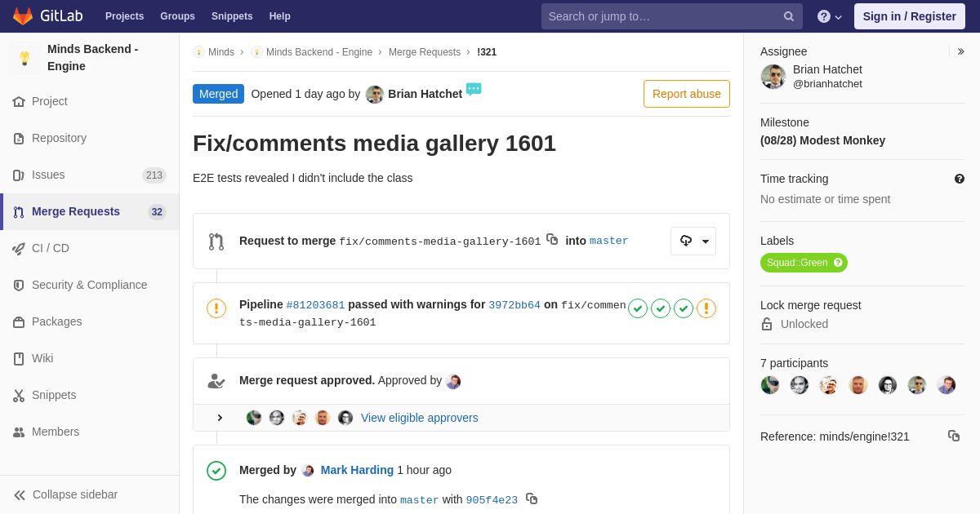Collapse the right sidebar with chevrons
This screenshot has width=980, height=514.
pyautogui.click(x=960, y=51)
